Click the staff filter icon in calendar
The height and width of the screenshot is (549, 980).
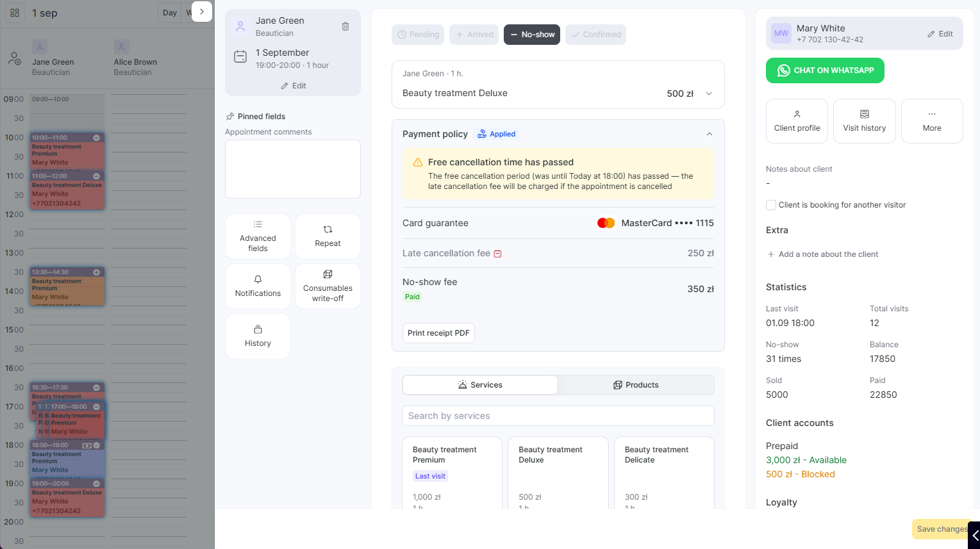point(14,59)
